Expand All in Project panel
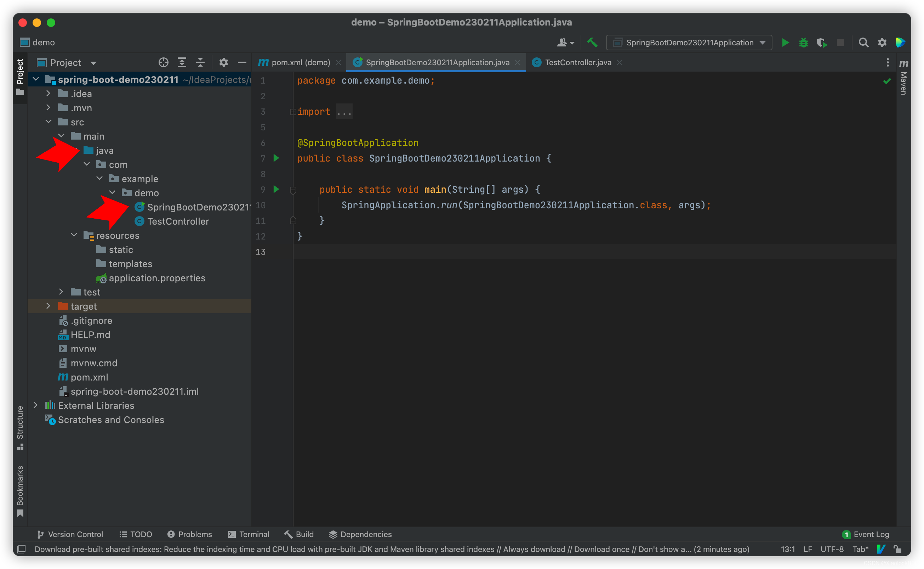Screen dimensions: 924x569 pos(182,62)
